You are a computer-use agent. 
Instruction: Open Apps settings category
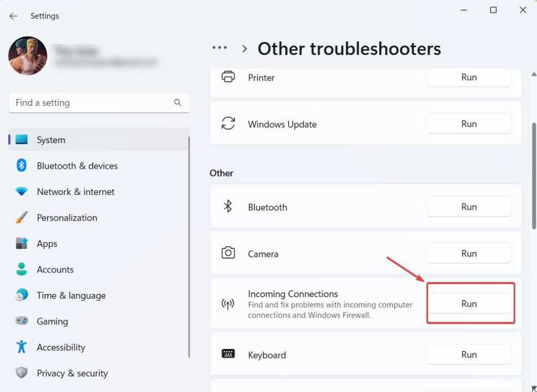click(99, 243)
